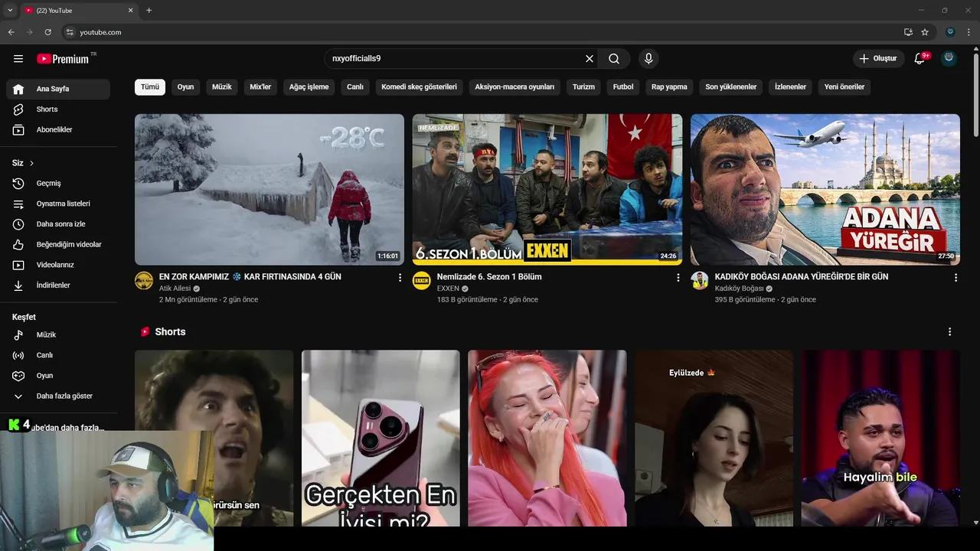
Task: Open Beğendiğim videolar
Action: coord(58,245)
